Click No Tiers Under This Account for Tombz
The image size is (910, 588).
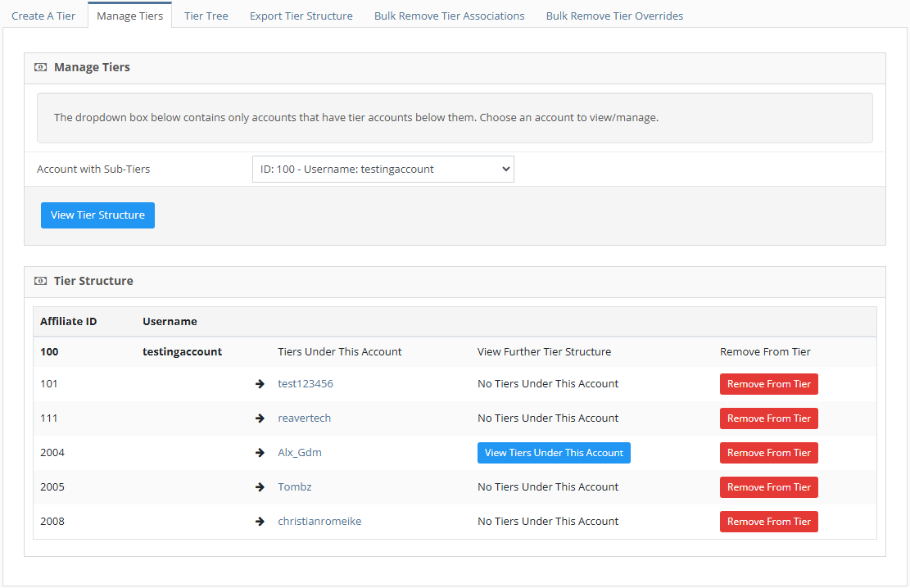click(548, 487)
